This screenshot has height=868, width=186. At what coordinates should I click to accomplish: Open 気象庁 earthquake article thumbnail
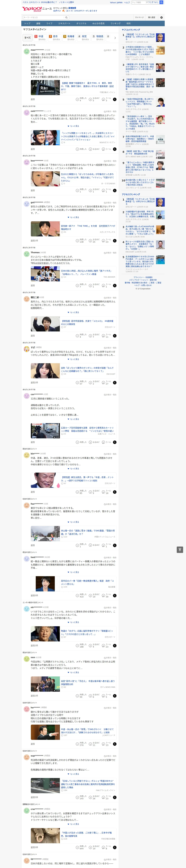[x=45, y=88]
